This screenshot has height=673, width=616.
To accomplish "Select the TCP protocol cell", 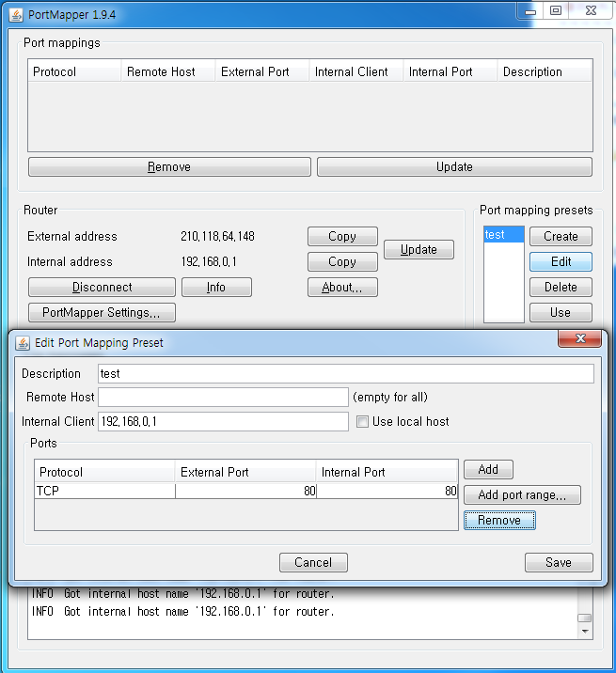I will point(104,491).
